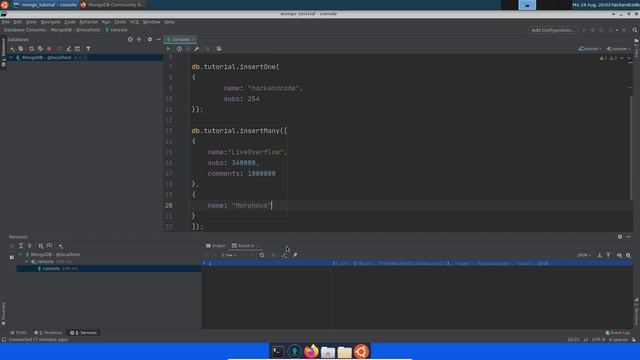Launch Firefox from the dock
The image size is (640, 360).
pyautogui.click(x=311, y=351)
